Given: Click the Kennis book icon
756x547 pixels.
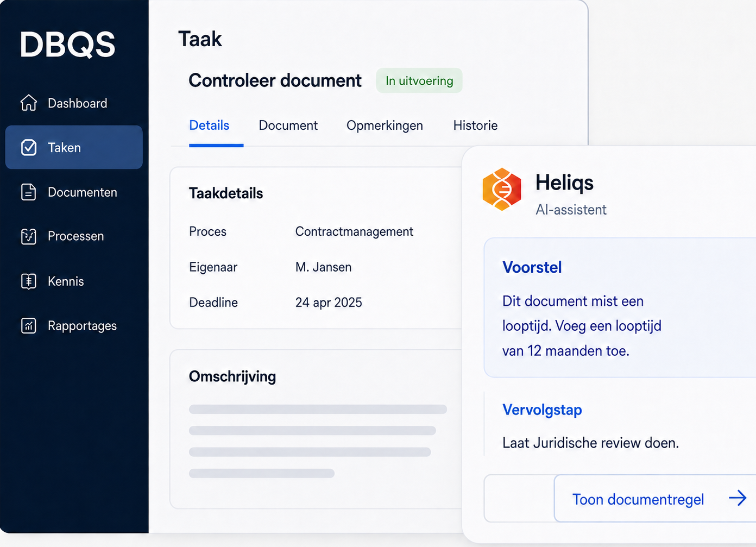Looking at the screenshot, I should 29,281.
